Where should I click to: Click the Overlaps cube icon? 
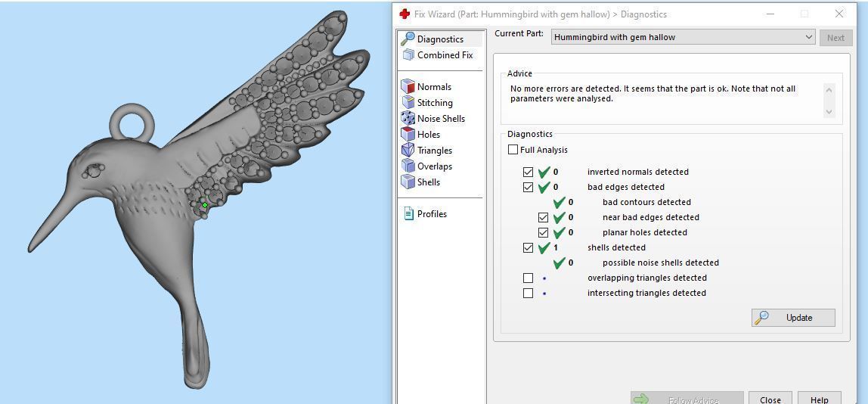pyautogui.click(x=408, y=166)
